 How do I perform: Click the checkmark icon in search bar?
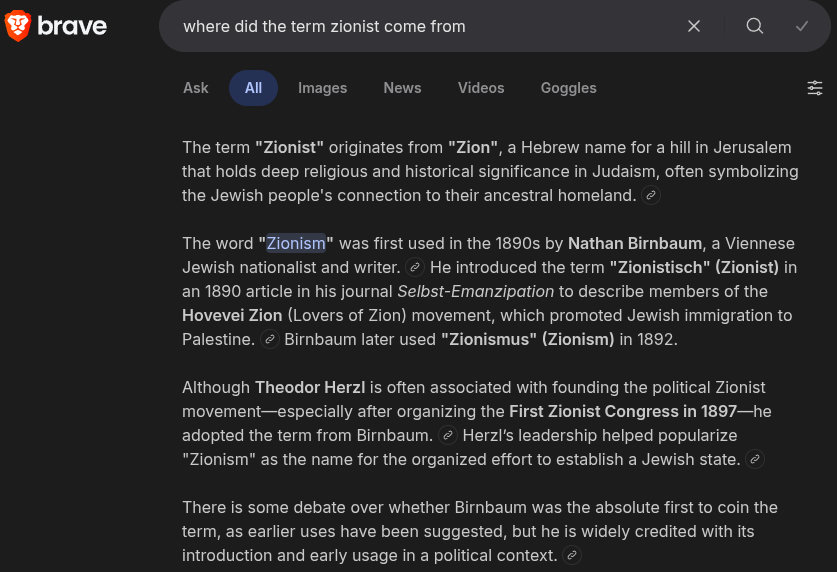point(802,26)
